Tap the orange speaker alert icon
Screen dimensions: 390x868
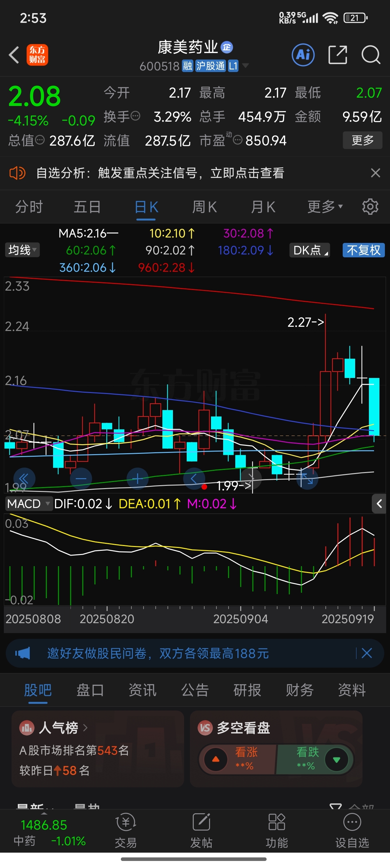pos(17,173)
